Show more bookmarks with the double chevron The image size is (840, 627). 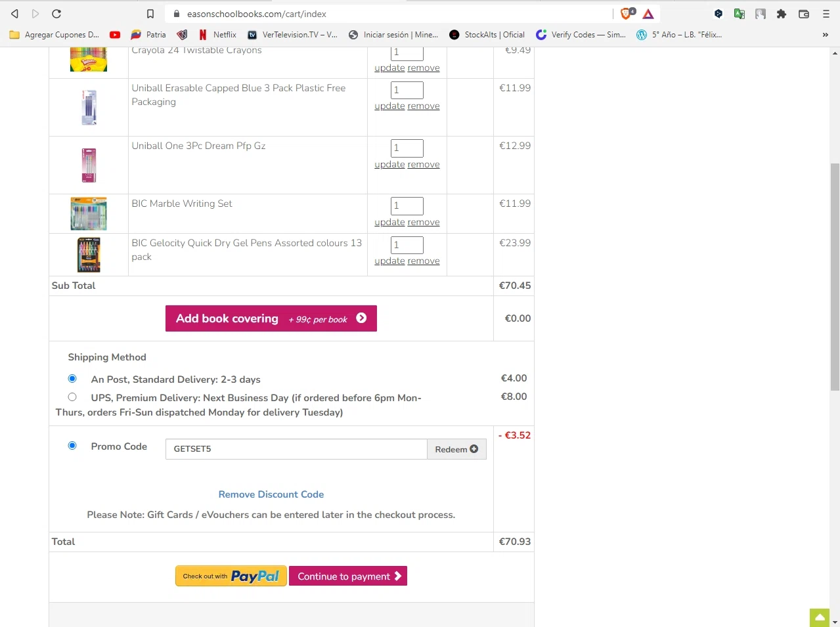pos(826,35)
